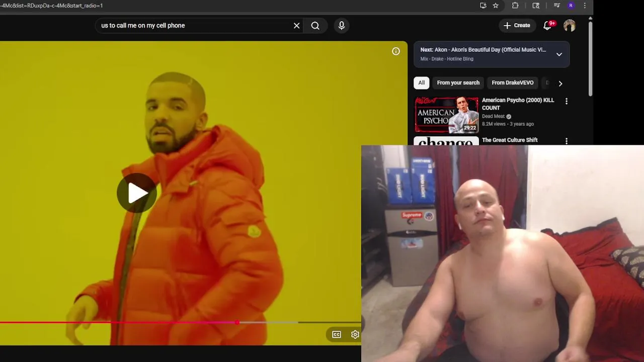Bookmark this page with star icon
The image size is (644, 362).
pyautogui.click(x=496, y=6)
